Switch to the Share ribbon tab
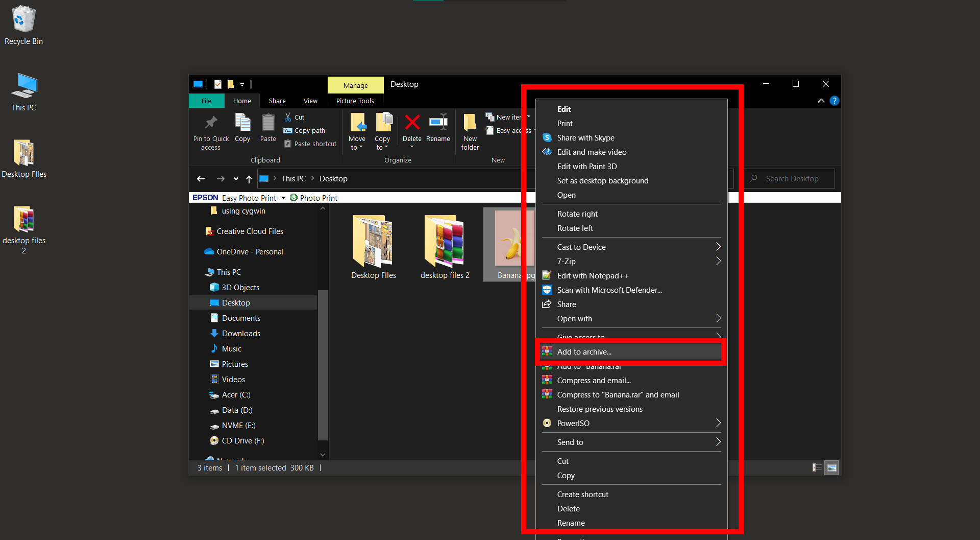The height and width of the screenshot is (540, 980). coord(277,101)
